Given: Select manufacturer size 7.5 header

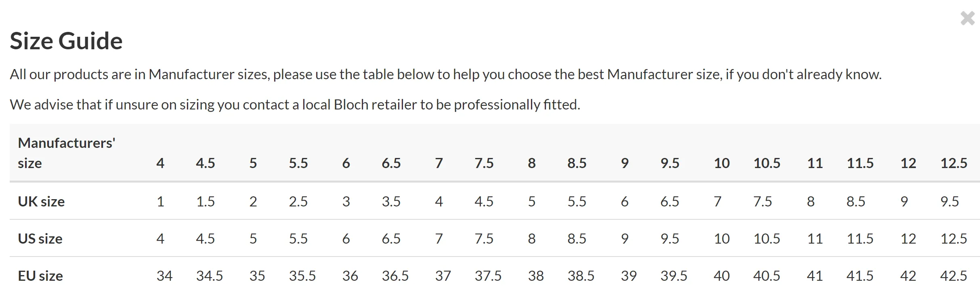Looking at the screenshot, I should point(484,163).
